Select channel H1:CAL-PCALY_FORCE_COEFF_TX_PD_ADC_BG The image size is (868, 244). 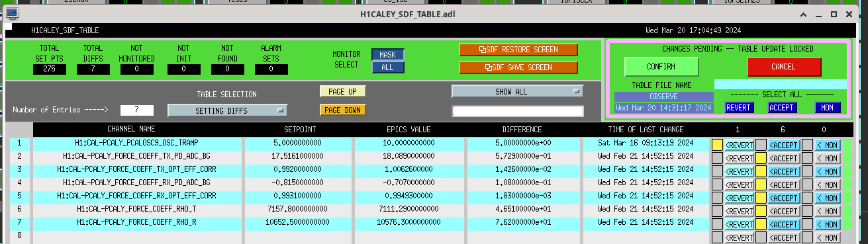coord(136,156)
